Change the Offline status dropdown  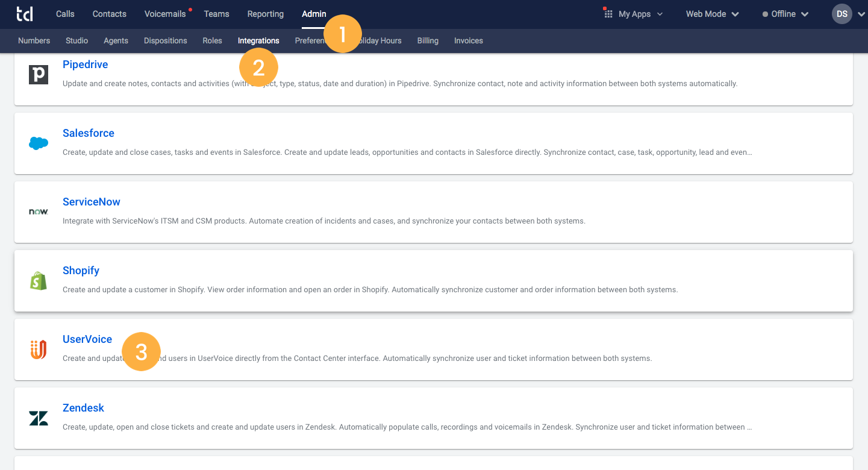point(785,14)
